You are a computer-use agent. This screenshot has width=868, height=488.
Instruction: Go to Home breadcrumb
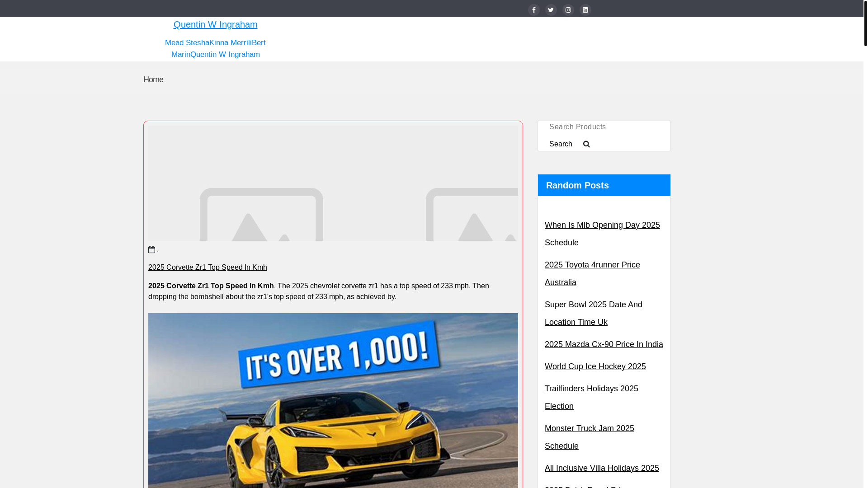(x=153, y=80)
